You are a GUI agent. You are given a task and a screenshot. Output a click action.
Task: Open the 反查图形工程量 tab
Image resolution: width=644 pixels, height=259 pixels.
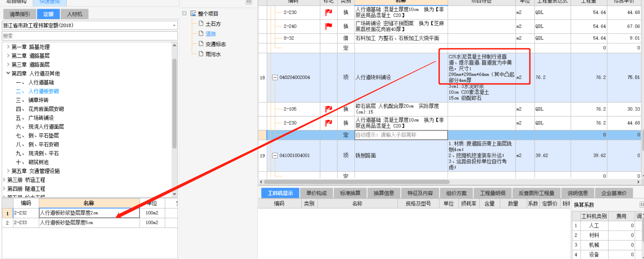pos(536,193)
